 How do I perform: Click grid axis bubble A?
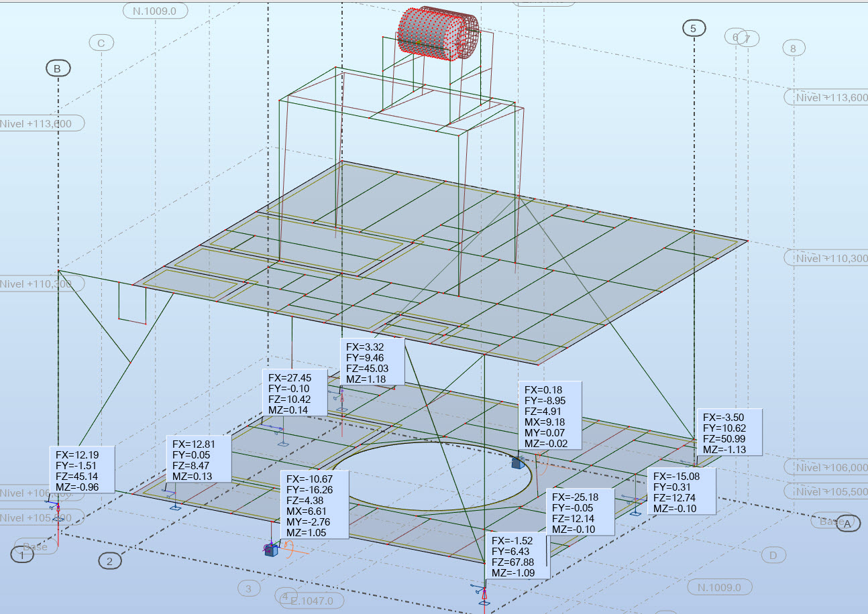[848, 524]
